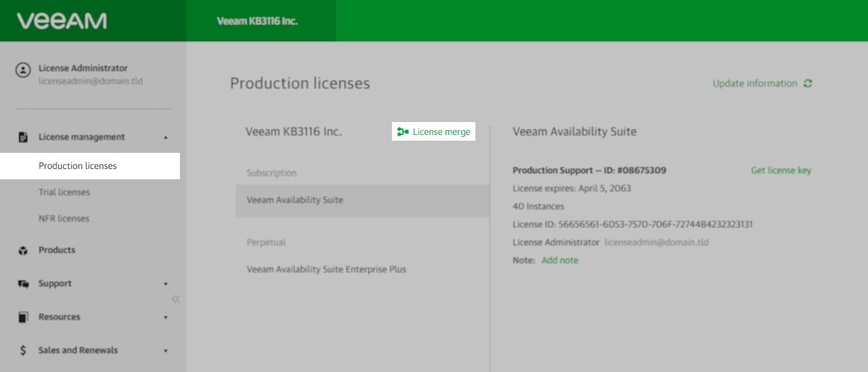This screenshot has width=868, height=372.
Task: Collapse the sidebar with the double-chevron icon
Action: click(x=175, y=299)
